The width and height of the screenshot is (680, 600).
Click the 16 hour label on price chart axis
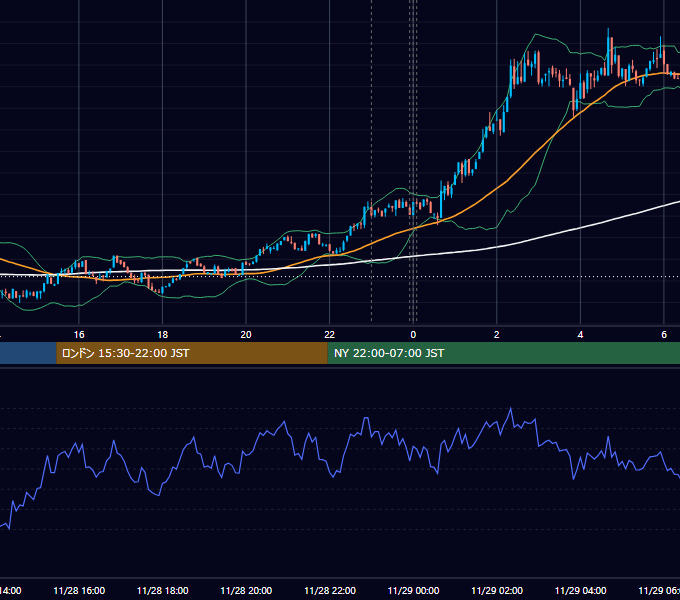tap(79, 335)
